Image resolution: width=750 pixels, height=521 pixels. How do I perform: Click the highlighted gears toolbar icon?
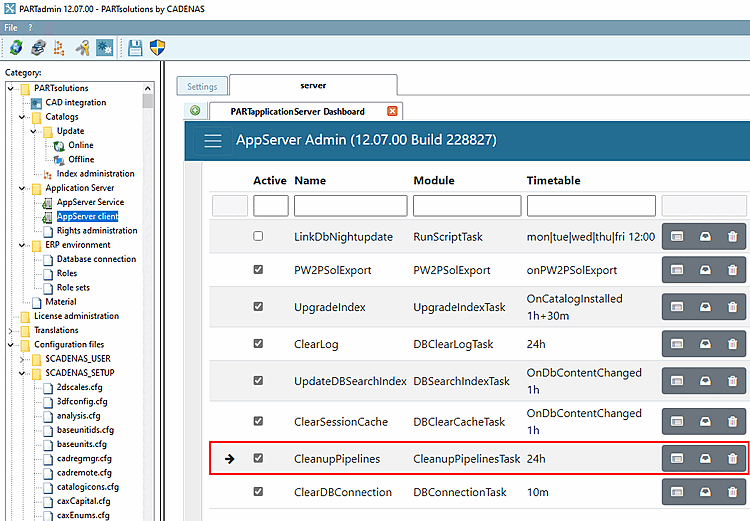[104, 47]
